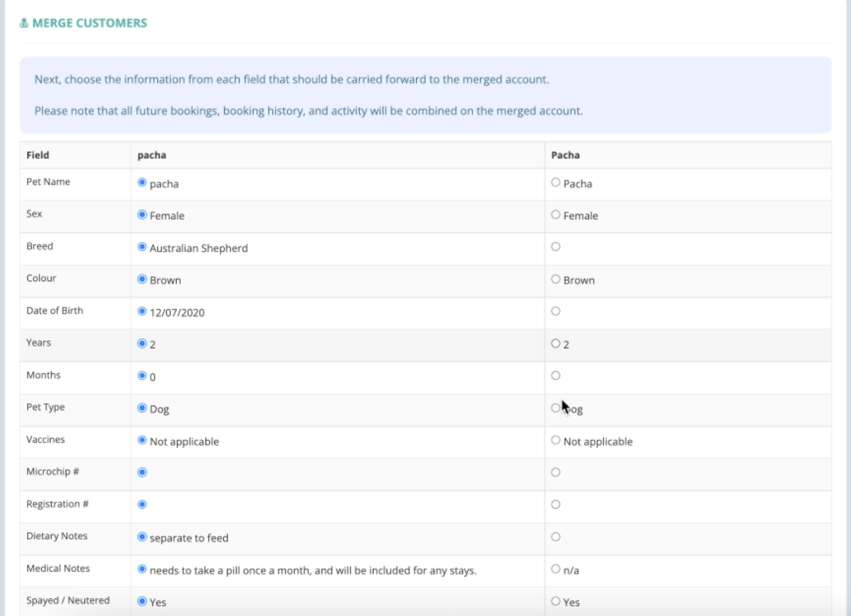Image resolution: width=851 pixels, height=616 pixels.
Task: Click the 'Registration #' field label
Action: 58,504
